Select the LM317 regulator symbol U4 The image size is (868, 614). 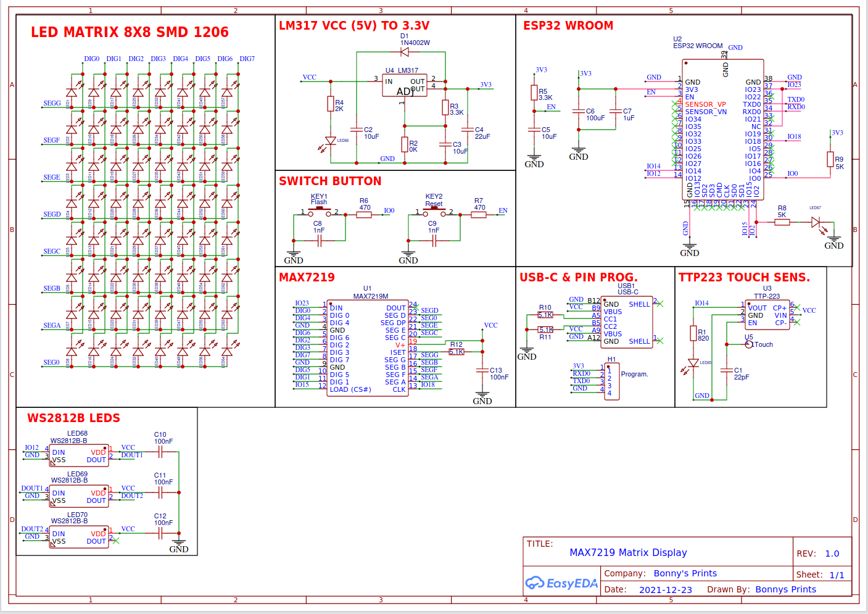tap(404, 86)
